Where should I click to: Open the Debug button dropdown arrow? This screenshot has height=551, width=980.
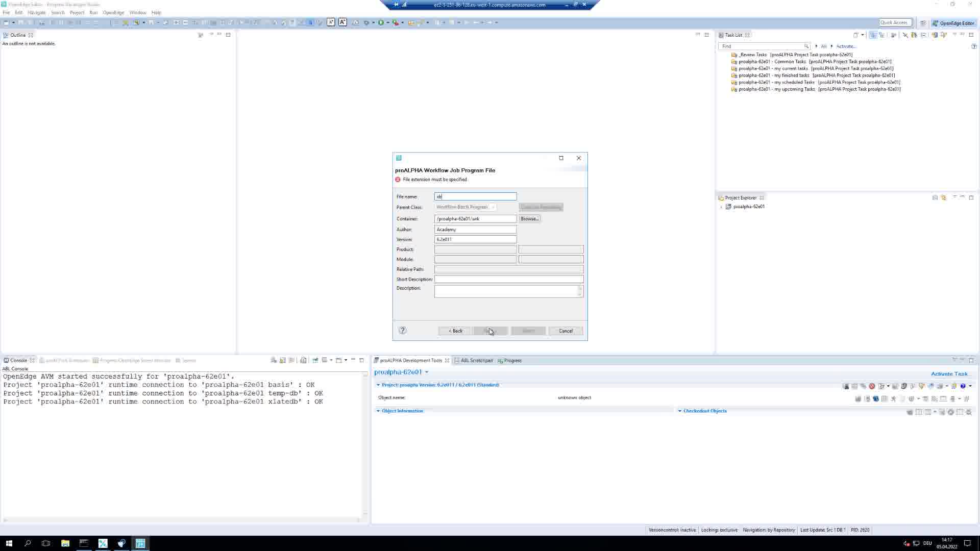pyautogui.click(x=374, y=22)
